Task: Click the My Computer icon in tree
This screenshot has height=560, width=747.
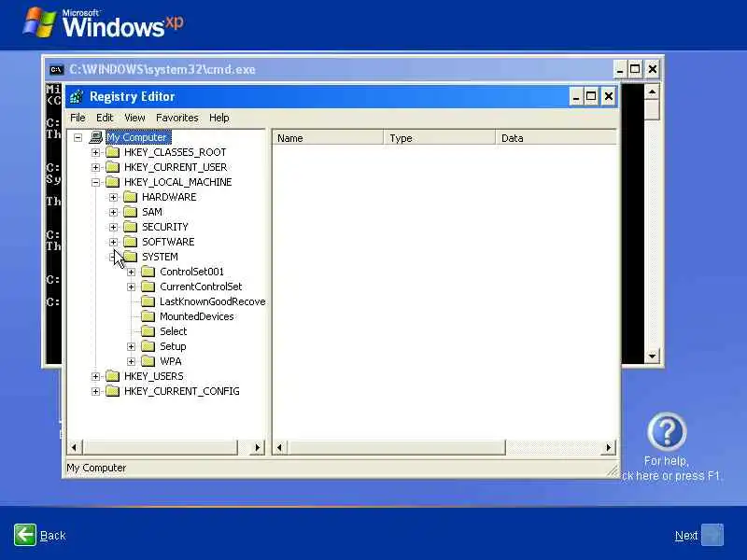Action: click(96, 137)
